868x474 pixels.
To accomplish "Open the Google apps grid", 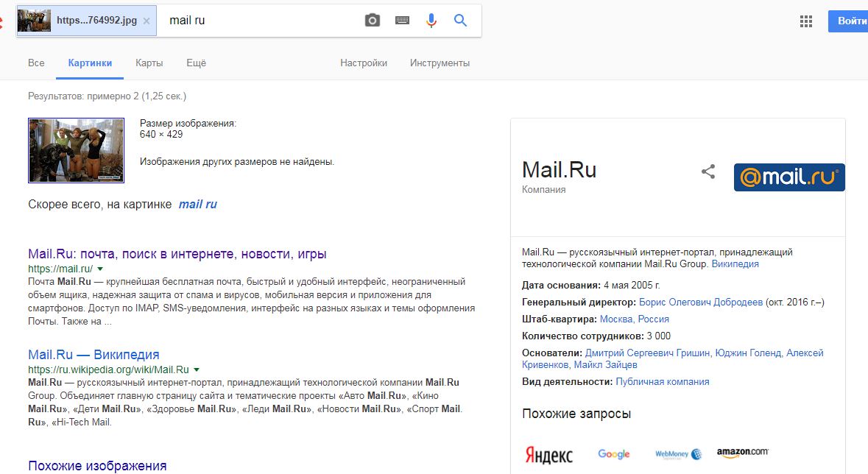I will coord(806,21).
